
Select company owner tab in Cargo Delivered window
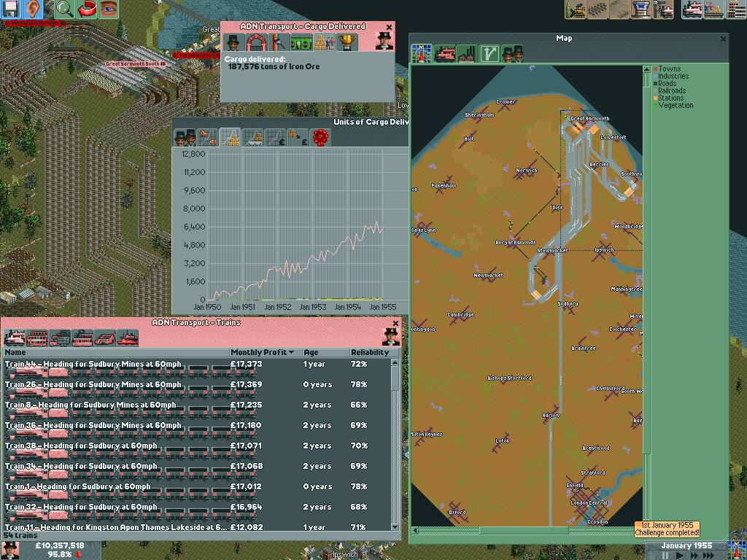233,42
